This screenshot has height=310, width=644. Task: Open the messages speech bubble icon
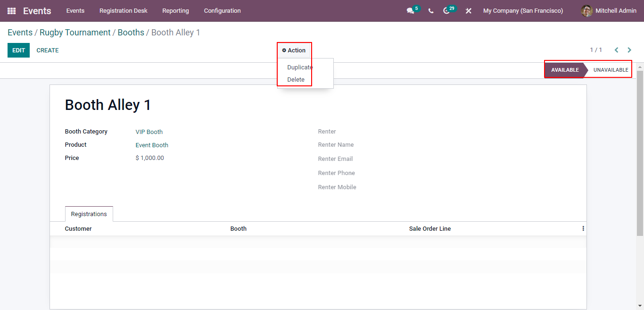(410, 10)
